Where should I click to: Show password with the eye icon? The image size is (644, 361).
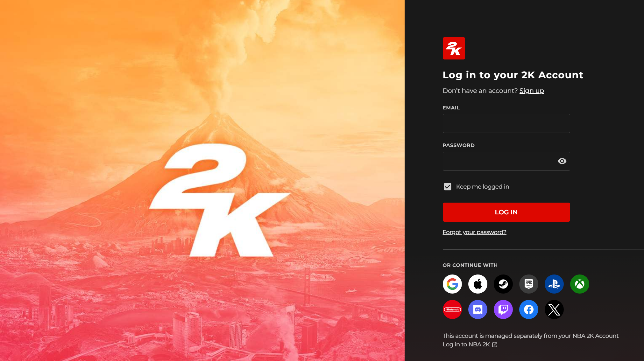(x=562, y=161)
